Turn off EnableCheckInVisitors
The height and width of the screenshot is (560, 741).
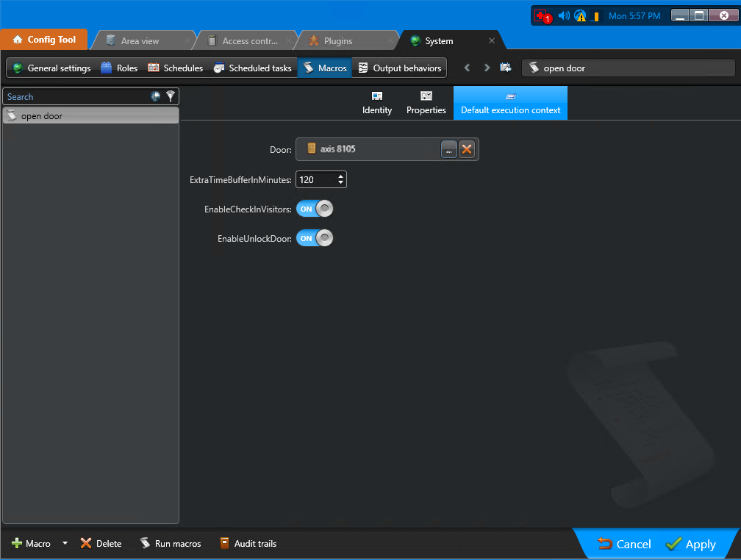click(315, 208)
